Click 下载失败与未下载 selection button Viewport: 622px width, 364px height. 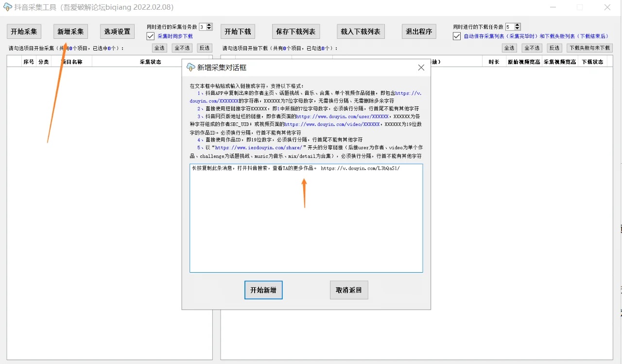click(x=589, y=48)
